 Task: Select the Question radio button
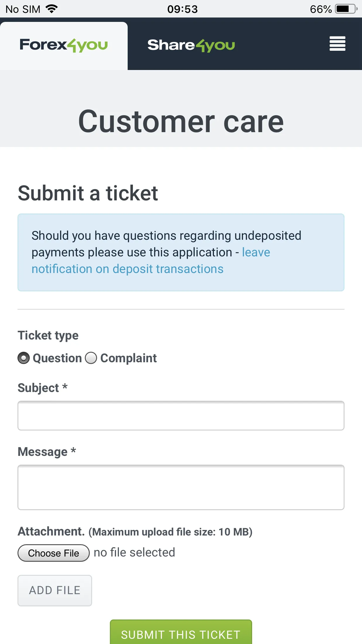(x=24, y=358)
